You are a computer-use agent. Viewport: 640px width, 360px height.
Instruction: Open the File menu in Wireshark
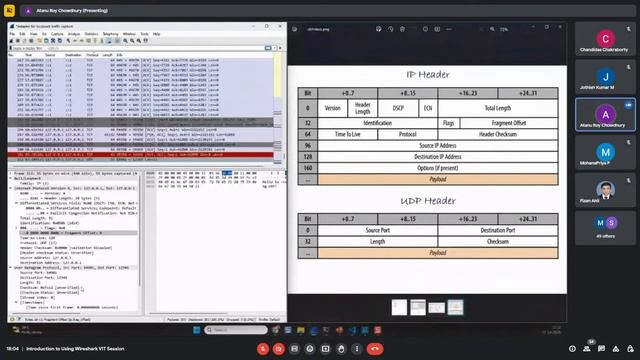(x=12, y=34)
